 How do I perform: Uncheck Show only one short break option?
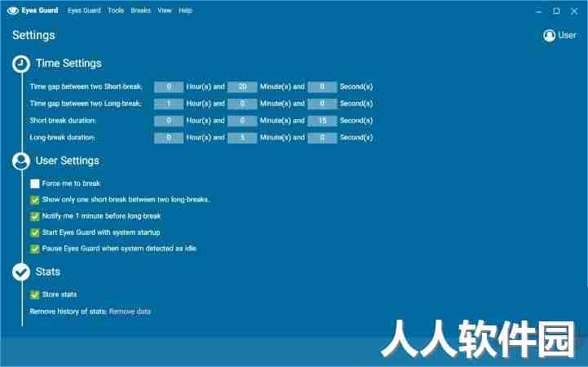[x=35, y=200]
